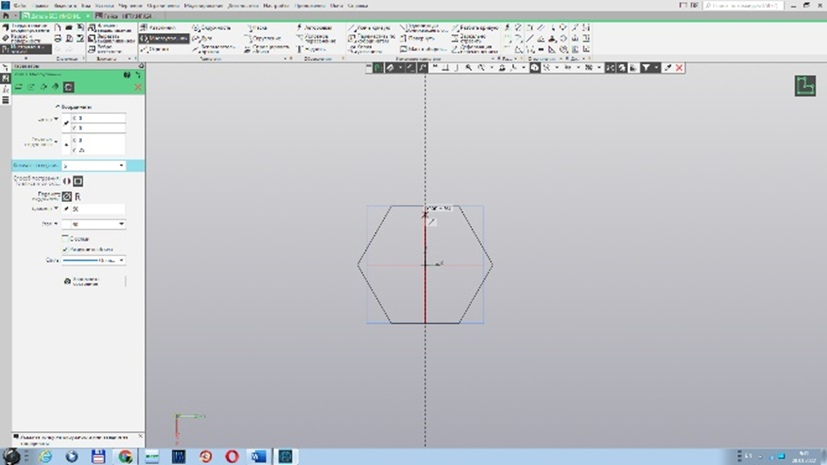
Task: Click the highlighted Sketch tools toolset
Action: pyautogui.click(x=25, y=49)
